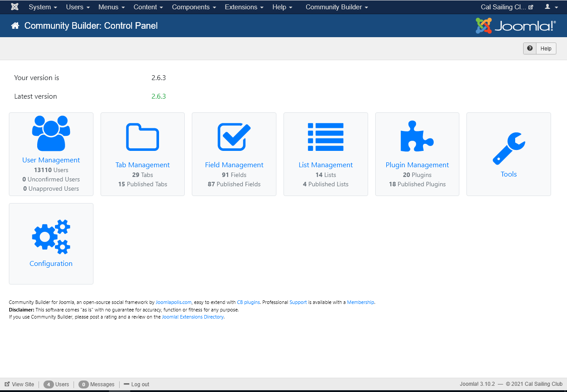This screenshot has width=567, height=392.
Task: Click the 0 Unconfirmed Users text
Action: pyautogui.click(x=51, y=180)
